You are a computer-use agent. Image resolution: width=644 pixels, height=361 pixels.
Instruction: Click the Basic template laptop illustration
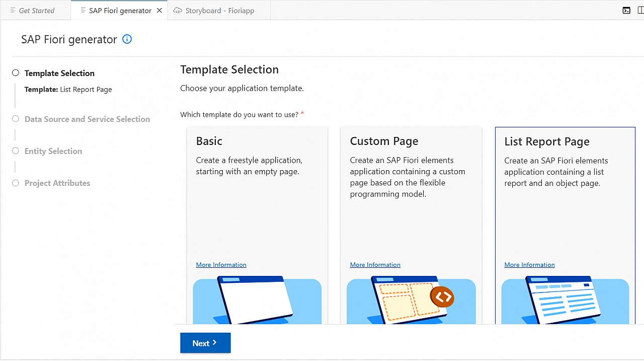pyautogui.click(x=257, y=301)
